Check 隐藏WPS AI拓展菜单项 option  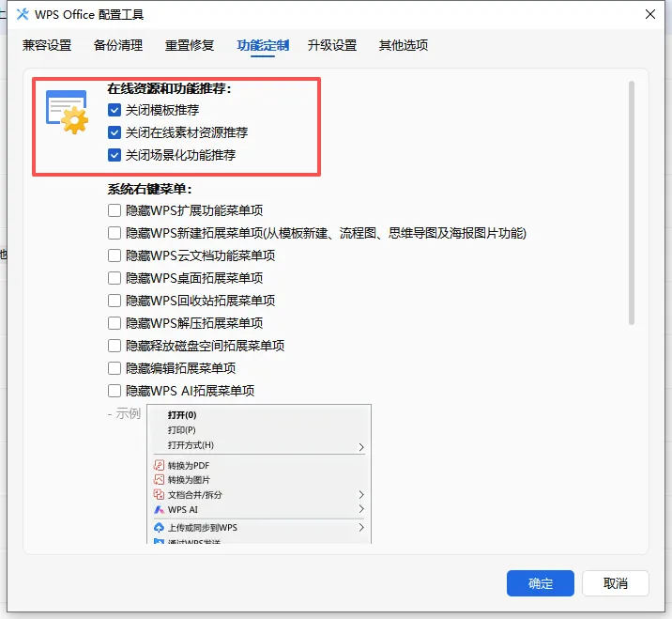(x=115, y=391)
